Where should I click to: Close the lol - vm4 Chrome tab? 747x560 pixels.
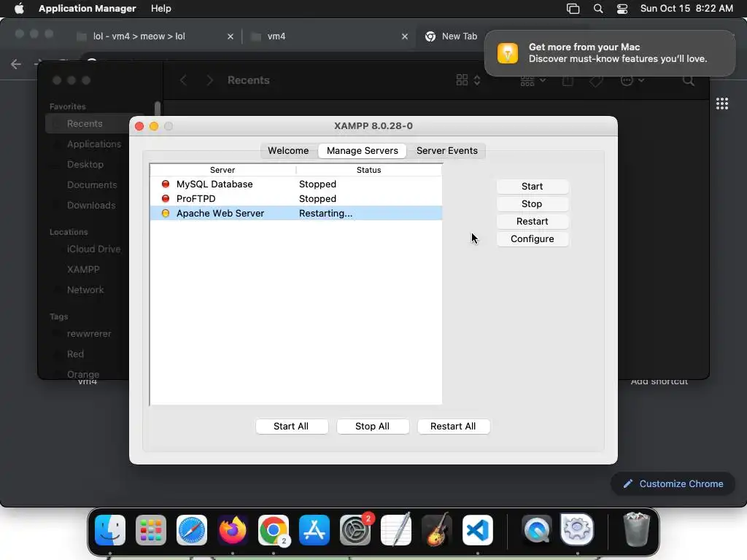(x=230, y=36)
